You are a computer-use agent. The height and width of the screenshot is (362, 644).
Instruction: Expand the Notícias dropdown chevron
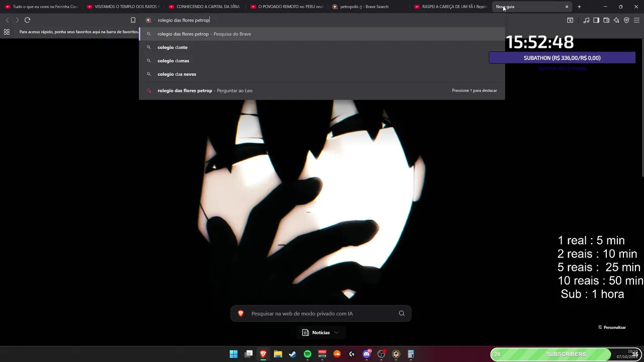point(337,332)
